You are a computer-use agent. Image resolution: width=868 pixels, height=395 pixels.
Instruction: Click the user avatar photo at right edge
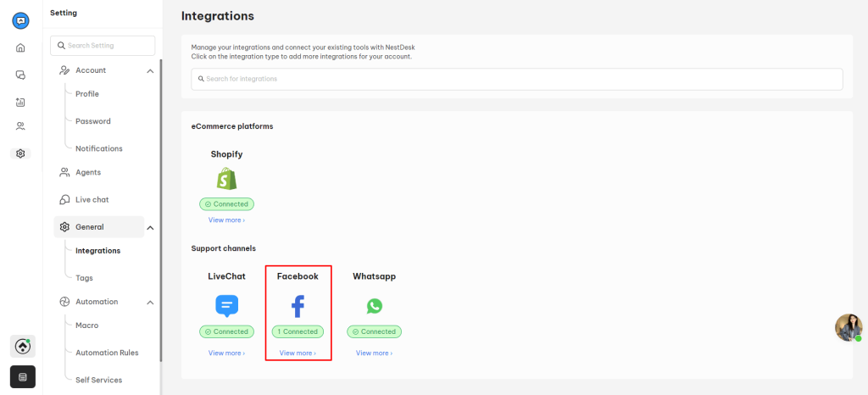(849, 327)
